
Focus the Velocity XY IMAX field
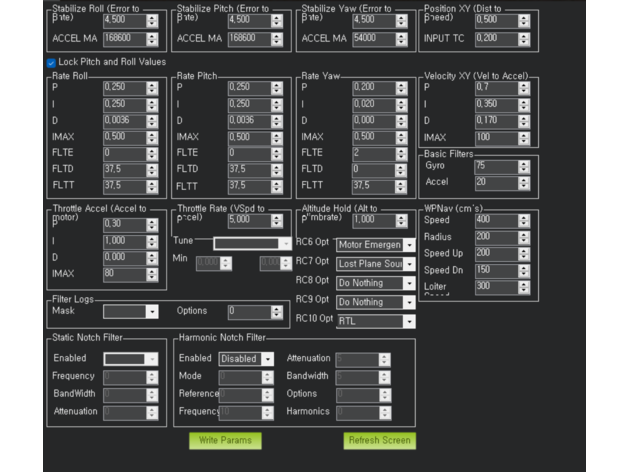click(x=495, y=136)
